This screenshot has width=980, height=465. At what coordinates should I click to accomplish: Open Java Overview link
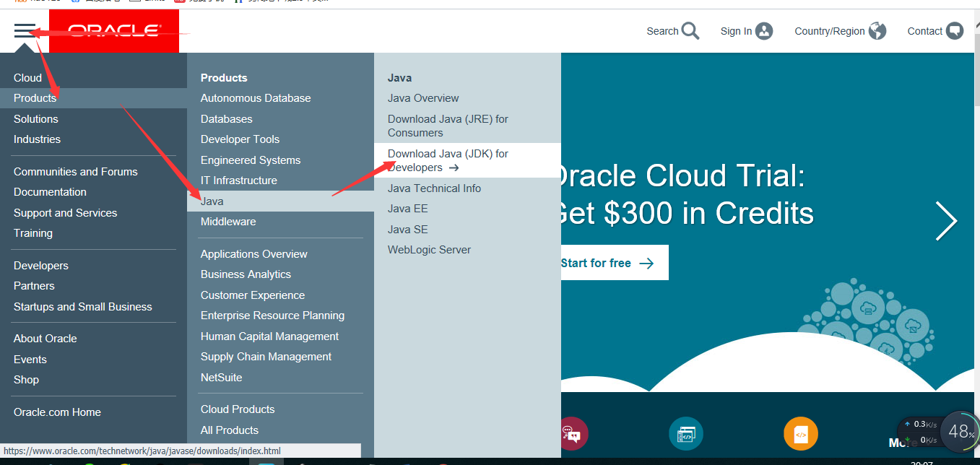[x=423, y=98]
